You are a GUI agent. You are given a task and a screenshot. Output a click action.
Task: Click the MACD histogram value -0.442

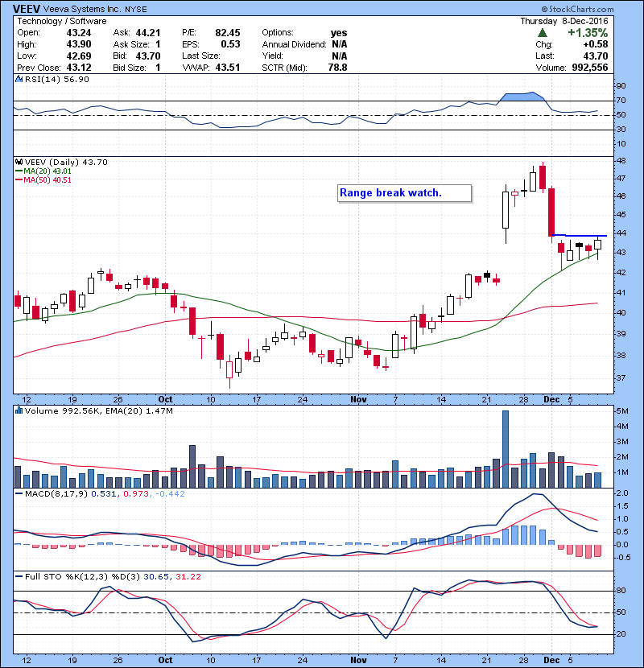tap(170, 494)
